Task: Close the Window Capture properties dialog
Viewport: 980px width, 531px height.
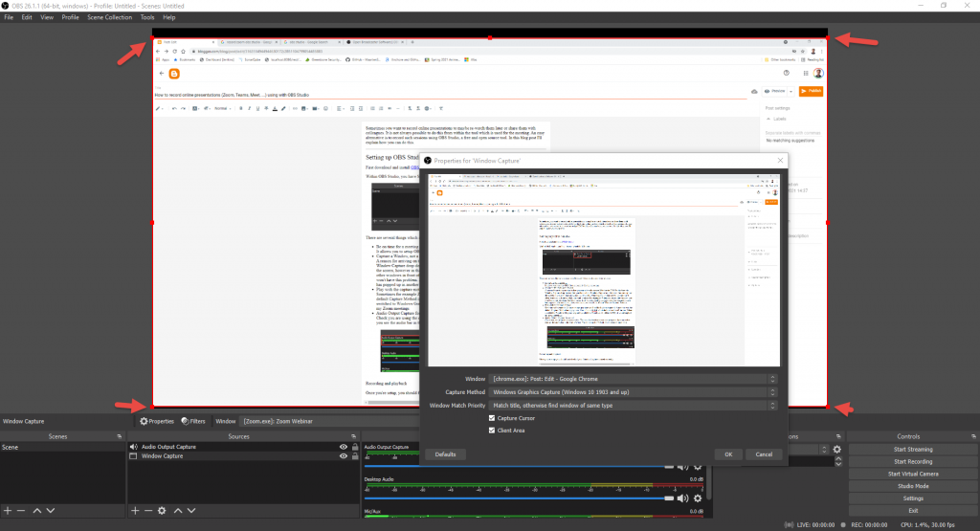Action: tap(780, 161)
